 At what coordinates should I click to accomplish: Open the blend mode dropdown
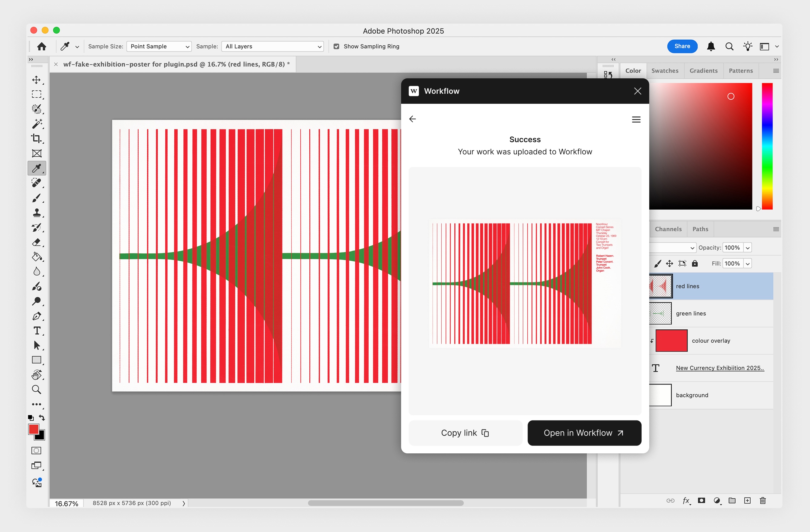point(672,248)
